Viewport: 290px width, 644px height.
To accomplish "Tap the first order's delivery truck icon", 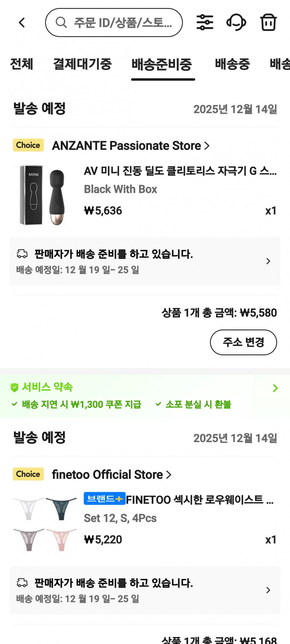I will pos(22,254).
